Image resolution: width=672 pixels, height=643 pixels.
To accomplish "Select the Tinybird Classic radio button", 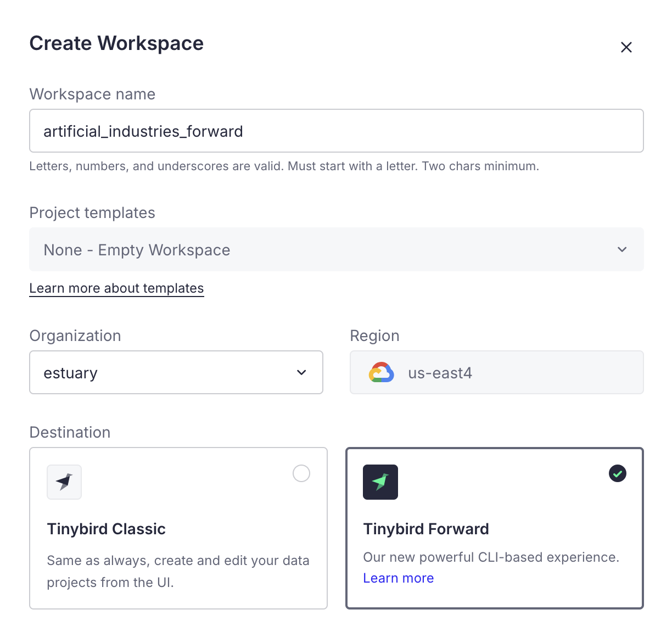I will [301, 473].
